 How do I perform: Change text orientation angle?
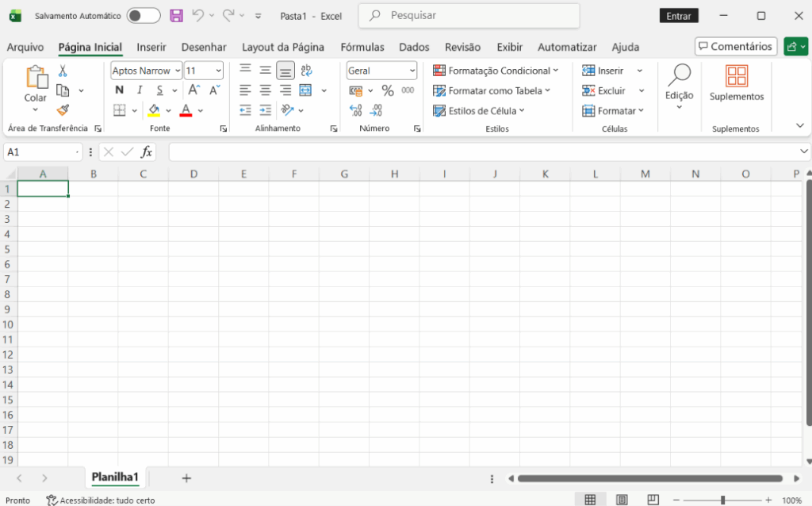(287, 110)
